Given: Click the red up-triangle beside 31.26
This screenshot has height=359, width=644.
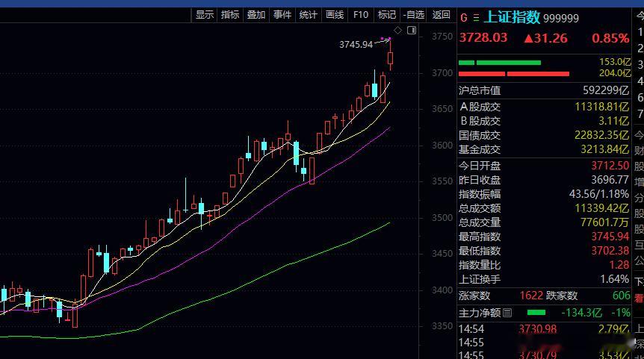Looking at the screenshot, I should point(529,39).
